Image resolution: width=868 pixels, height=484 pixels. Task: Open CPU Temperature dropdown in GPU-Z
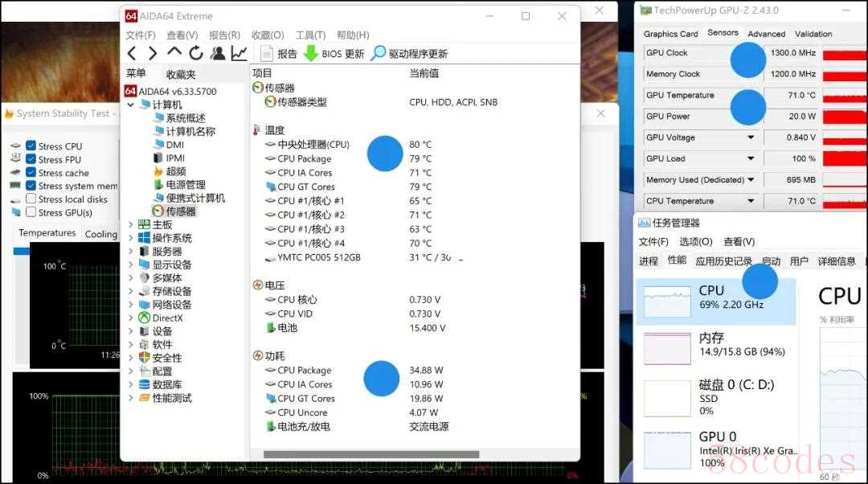pyautogui.click(x=751, y=201)
